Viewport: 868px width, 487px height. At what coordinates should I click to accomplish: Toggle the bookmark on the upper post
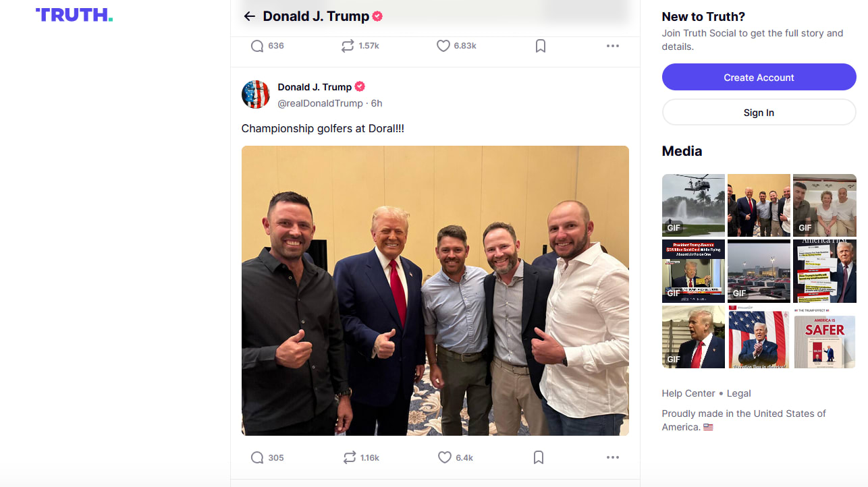pos(540,46)
